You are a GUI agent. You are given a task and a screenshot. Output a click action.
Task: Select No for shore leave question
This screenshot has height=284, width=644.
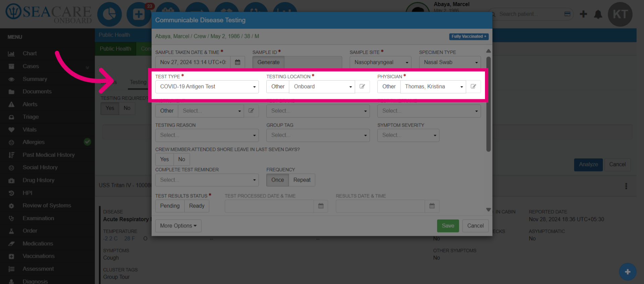click(181, 159)
